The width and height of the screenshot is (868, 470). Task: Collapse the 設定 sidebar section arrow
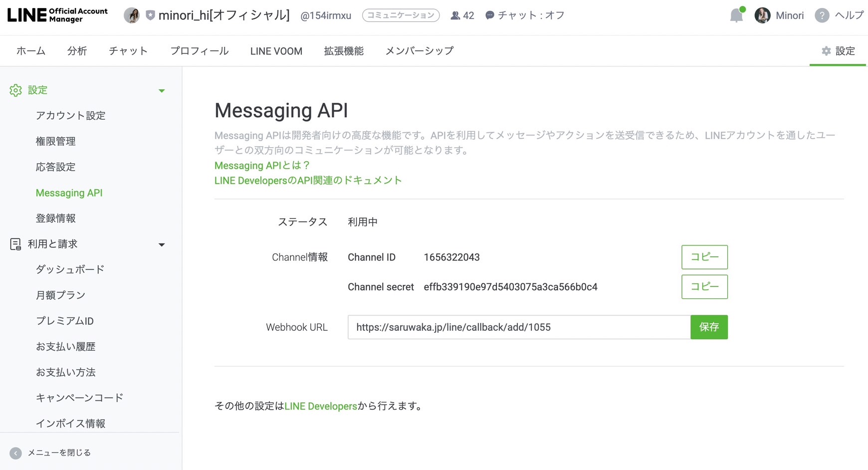pyautogui.click(x=162, y=91)
